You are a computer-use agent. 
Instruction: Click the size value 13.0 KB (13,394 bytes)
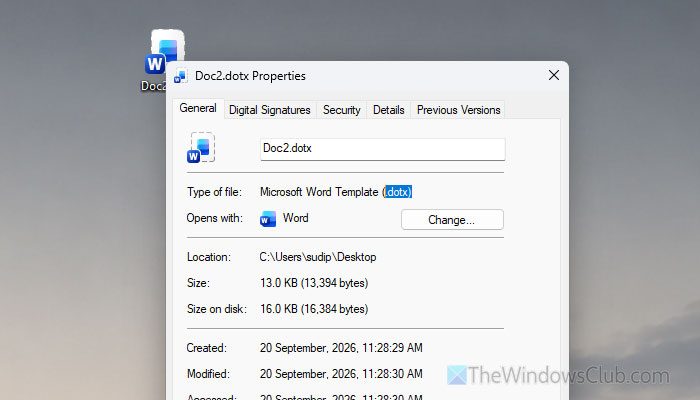pos(314,283)
